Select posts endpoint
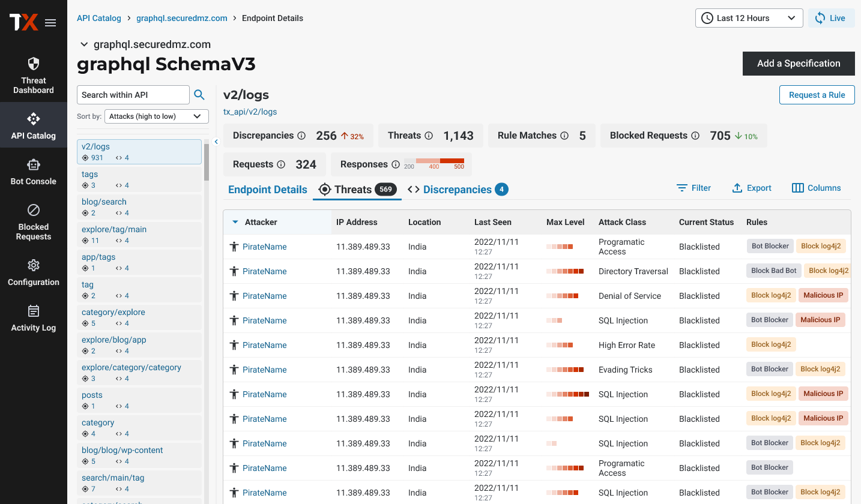The width and height of the screenshot is (861, 504). (x=139, y=400)
